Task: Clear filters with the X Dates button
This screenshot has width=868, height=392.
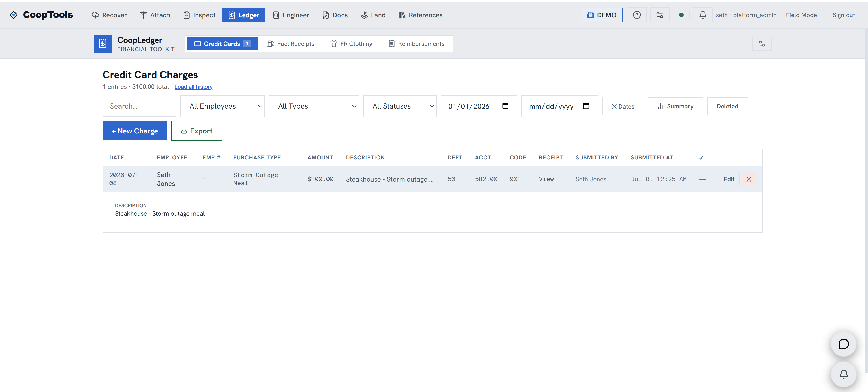Action: click(x=623, y=106)
